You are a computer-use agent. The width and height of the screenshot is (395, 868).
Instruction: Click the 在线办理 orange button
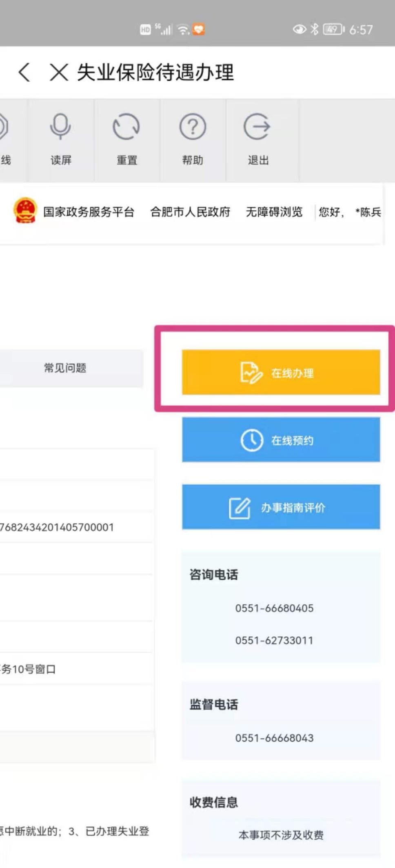pos(281,372)
